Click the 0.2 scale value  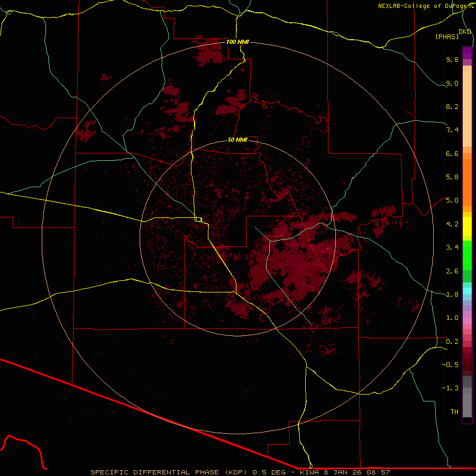pyautogui.click(x=452, y=342)
